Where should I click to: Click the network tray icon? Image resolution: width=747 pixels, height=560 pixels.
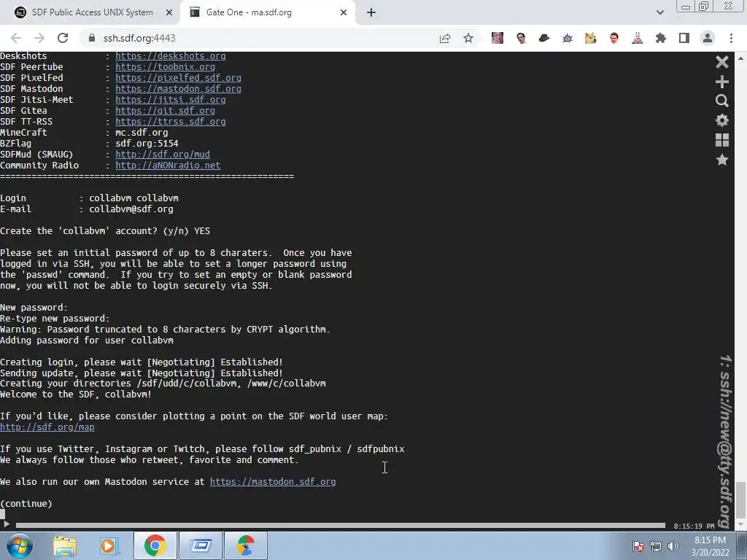[656, 546]
